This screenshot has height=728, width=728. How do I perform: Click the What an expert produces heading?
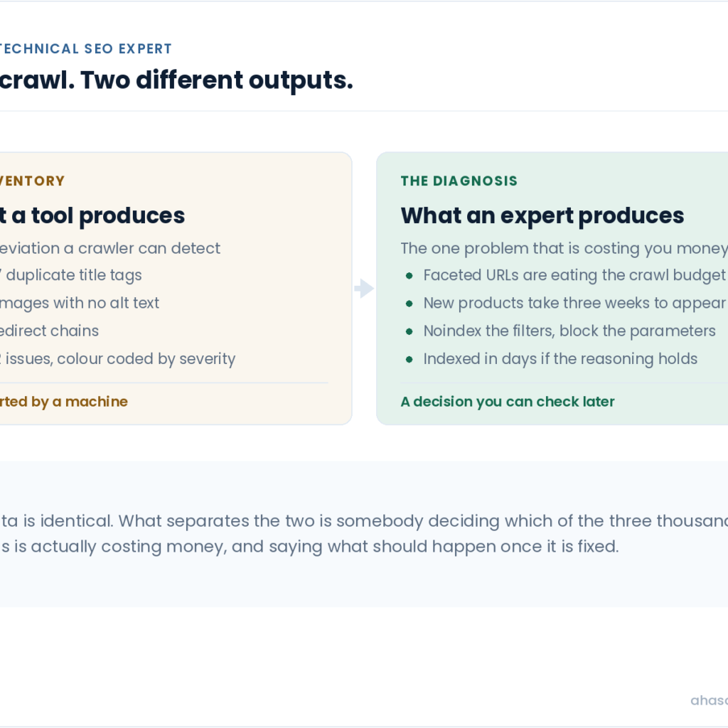542,215
